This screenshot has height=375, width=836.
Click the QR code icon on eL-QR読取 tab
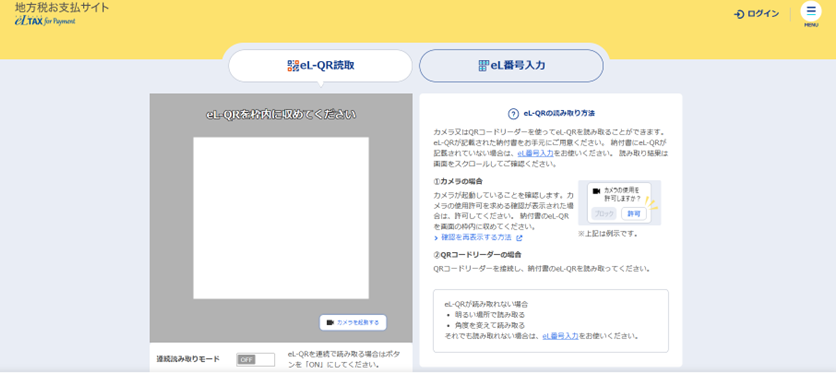tap(293, 66)
